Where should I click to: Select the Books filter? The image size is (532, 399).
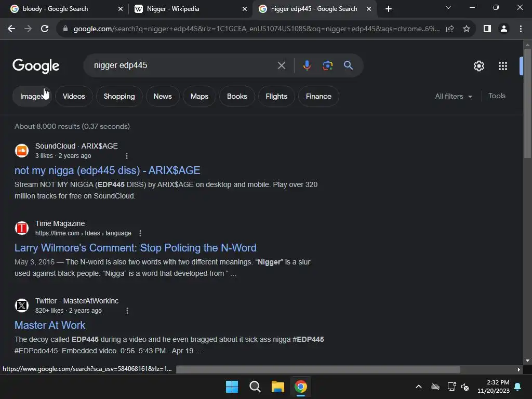pos(237,96)
